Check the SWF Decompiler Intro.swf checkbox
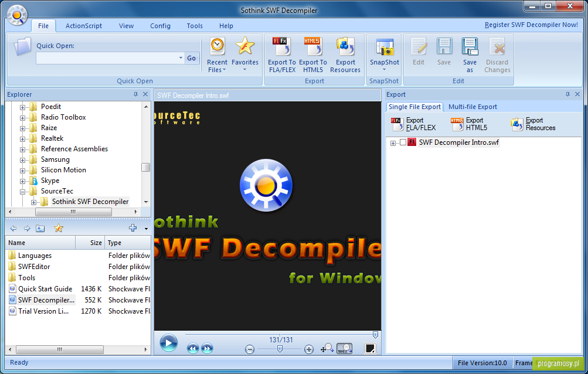The image size is (588, 374). pyautogui.click(x=403, y=142)
